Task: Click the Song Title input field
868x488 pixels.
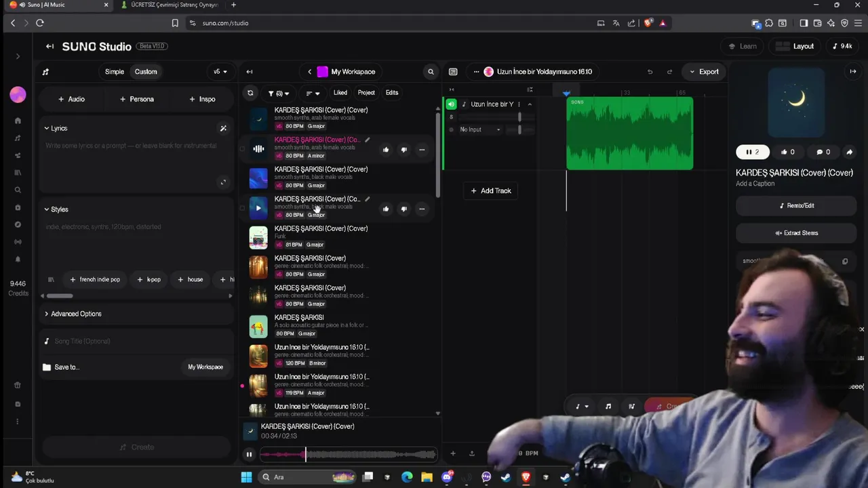Action: (x=136, y=341)
